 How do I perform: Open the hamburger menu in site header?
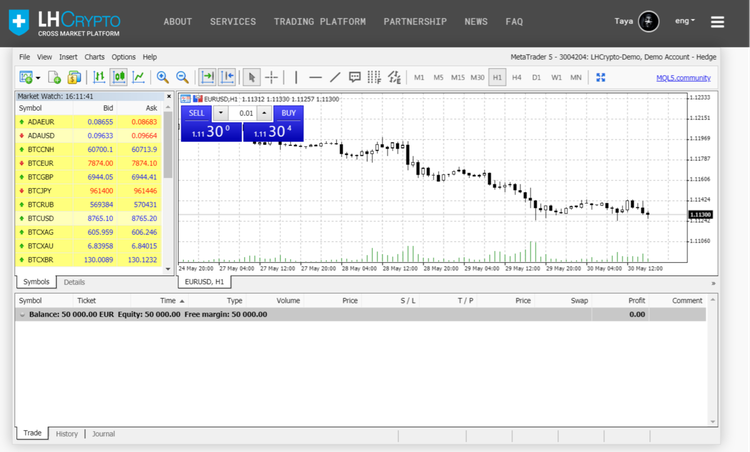pyautogui.click(x=717, y=21)
